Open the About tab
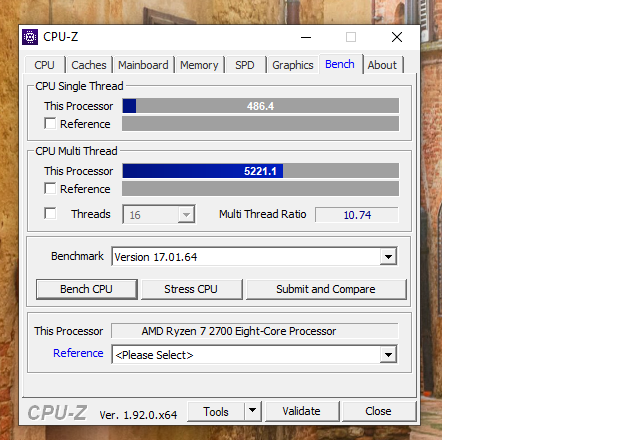642x440 pixels. pos(382,65)
